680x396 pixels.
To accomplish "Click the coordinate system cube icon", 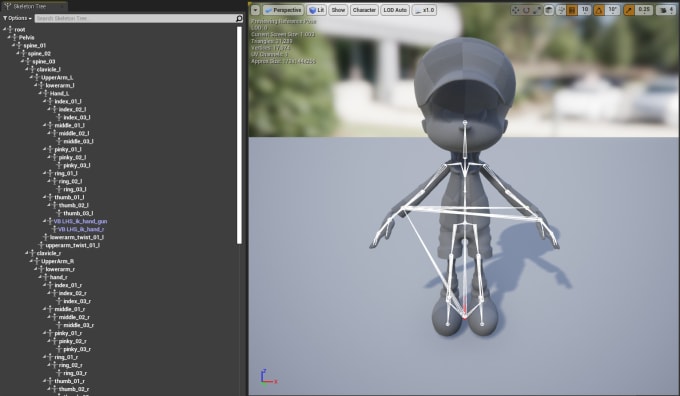I will [x=549, y=10].
